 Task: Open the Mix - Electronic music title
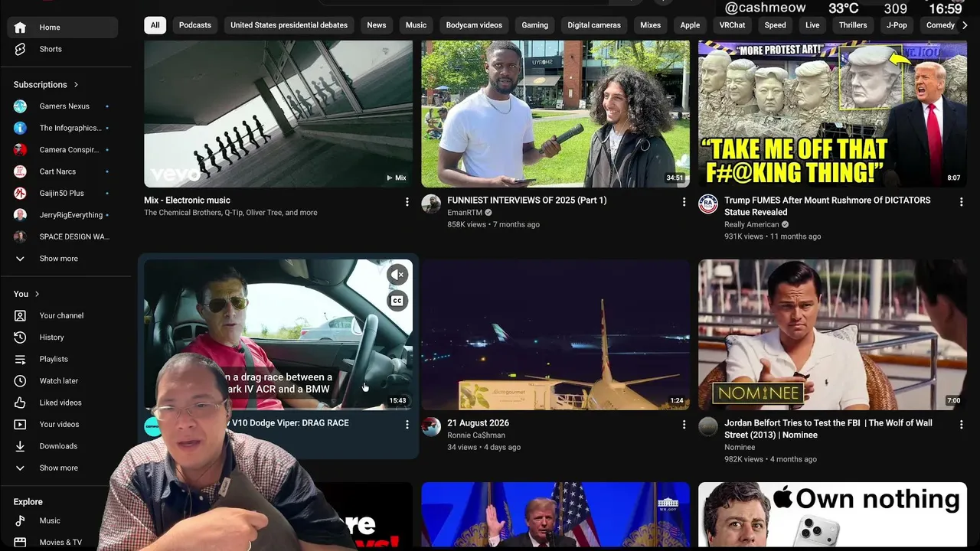click(x=187, y=201)
